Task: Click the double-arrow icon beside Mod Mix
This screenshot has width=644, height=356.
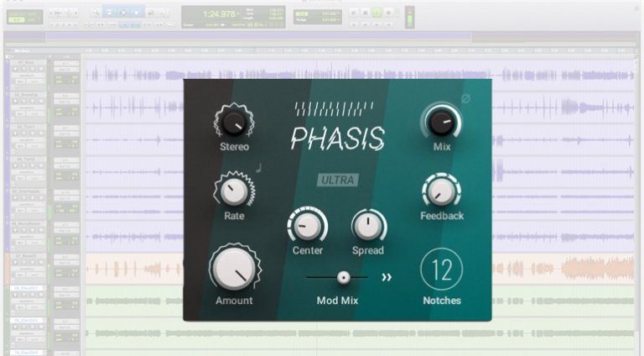Action: click(387, 277)
